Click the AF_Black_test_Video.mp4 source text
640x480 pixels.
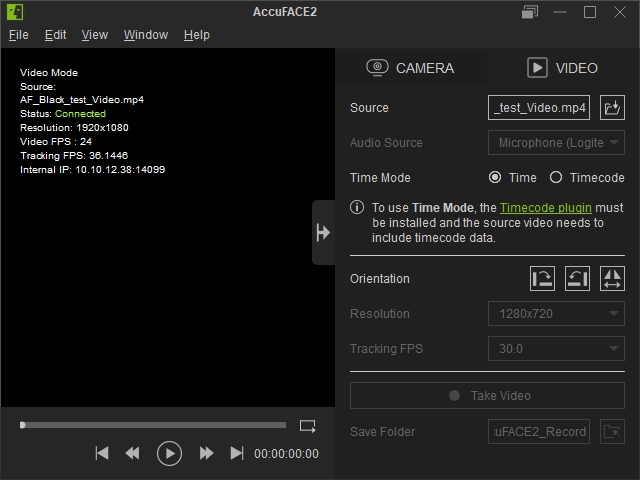tap(82, 100)
